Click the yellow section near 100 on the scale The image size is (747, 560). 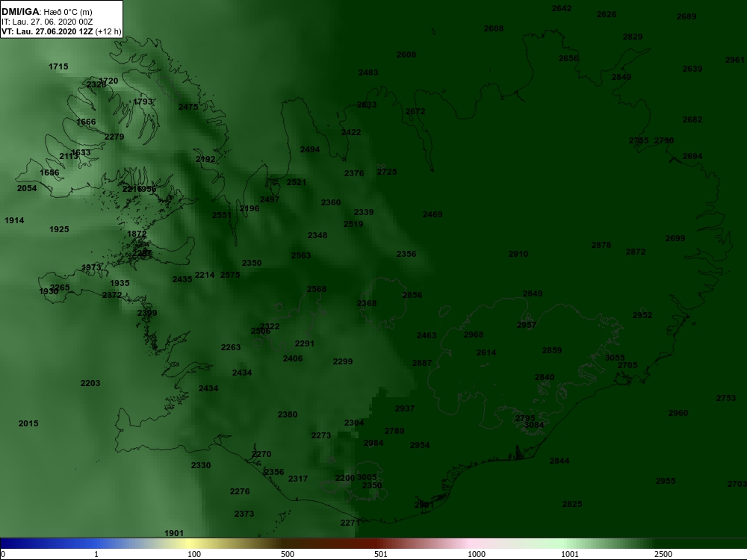(190, 544)
